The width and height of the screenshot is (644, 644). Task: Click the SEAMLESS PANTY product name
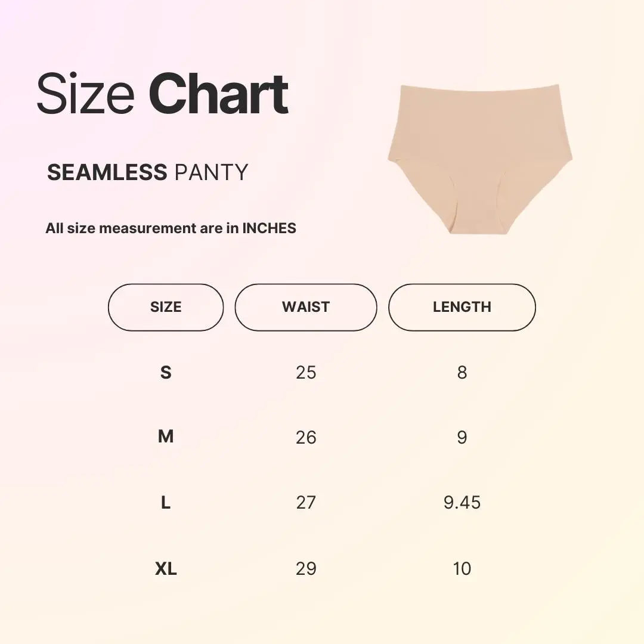click(x=147, y=172)
